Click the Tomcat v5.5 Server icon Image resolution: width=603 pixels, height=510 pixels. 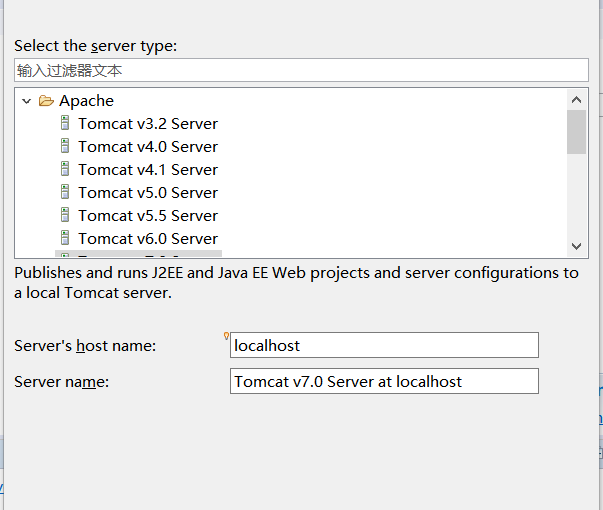(65, 215)
